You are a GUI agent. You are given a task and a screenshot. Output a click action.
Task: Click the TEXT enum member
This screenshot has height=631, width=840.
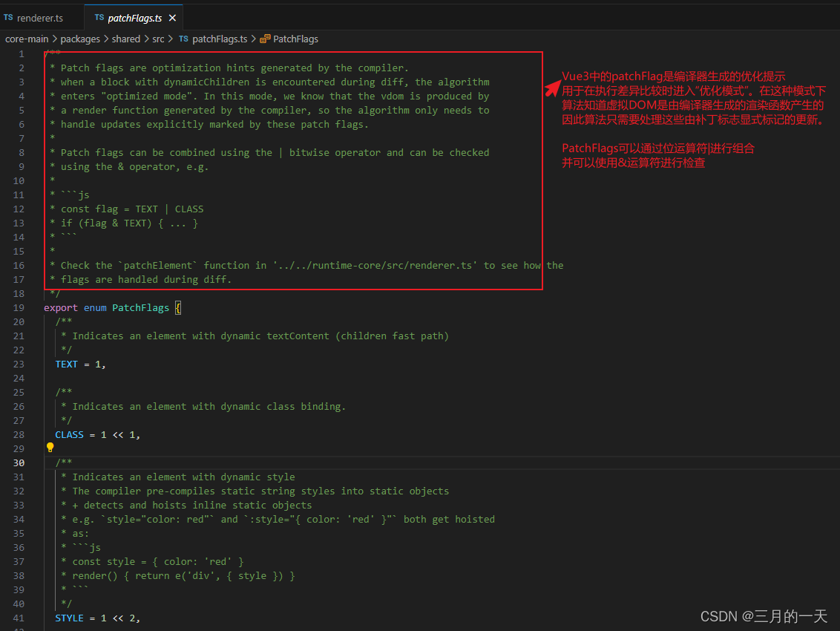pyautogui.click(x=67, y=364)
